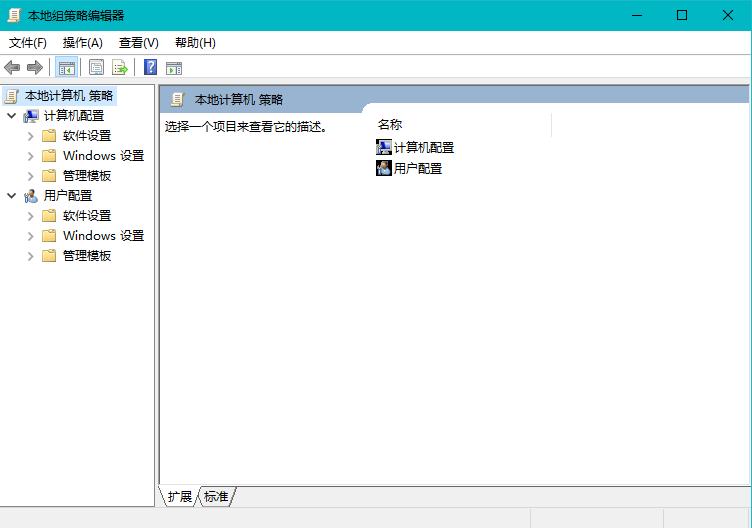
Task: Select 软件设置 label under 用户配置
Action: point(87,216)
